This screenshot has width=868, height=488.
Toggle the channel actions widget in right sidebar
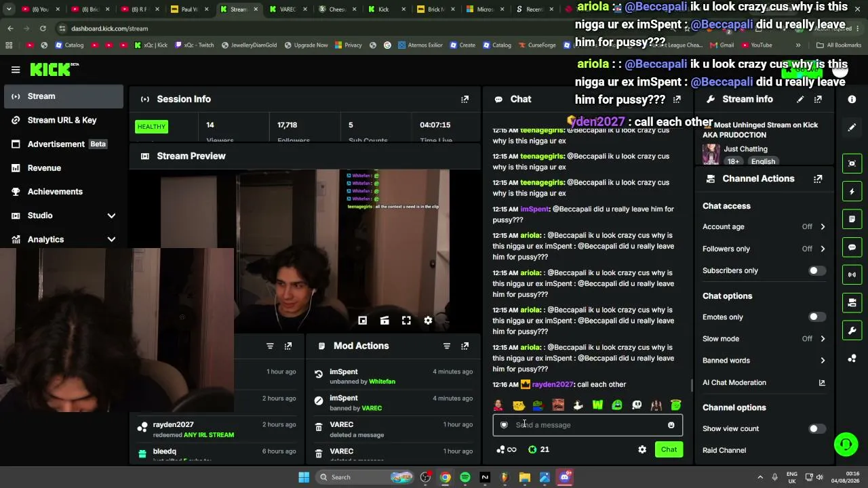pos(852,302)
